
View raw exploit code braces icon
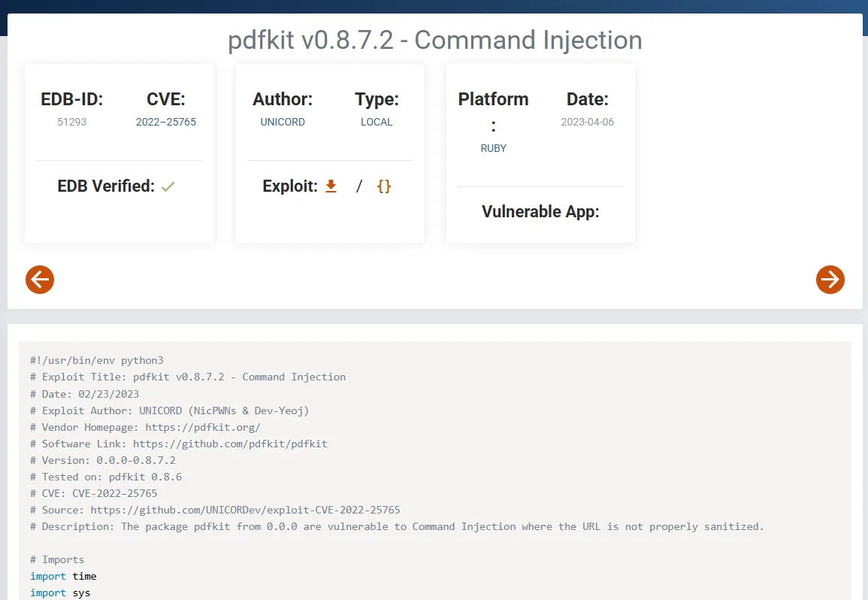(383, 186)
